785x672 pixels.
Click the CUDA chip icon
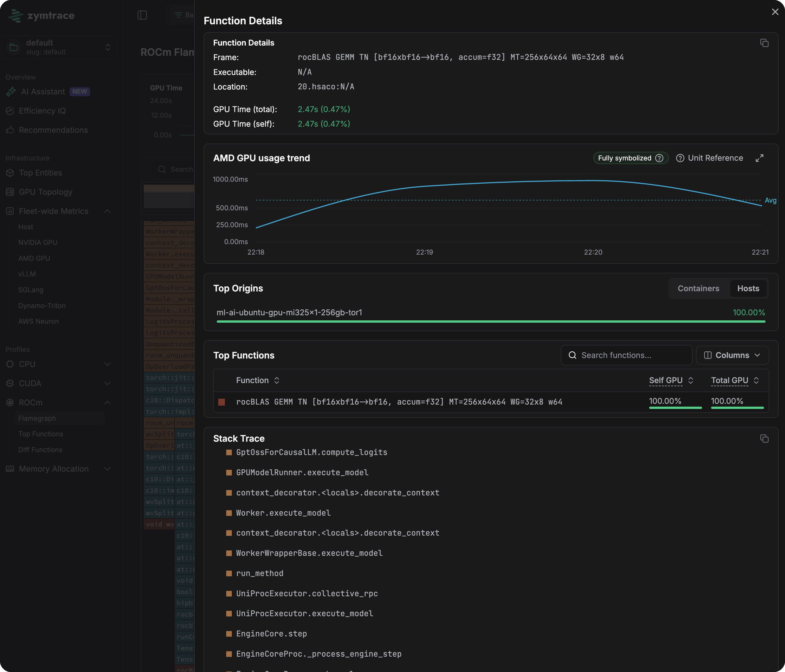click(10, 383)
